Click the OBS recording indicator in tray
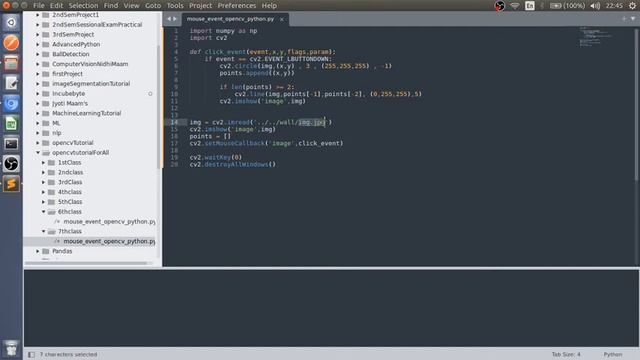 pyautogui.click(x=500, y=6)
